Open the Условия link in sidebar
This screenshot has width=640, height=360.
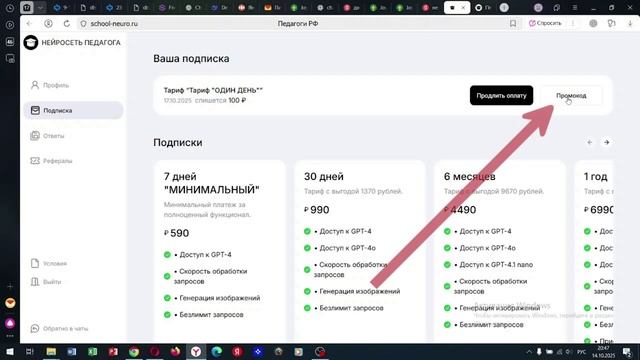point(49,263)
